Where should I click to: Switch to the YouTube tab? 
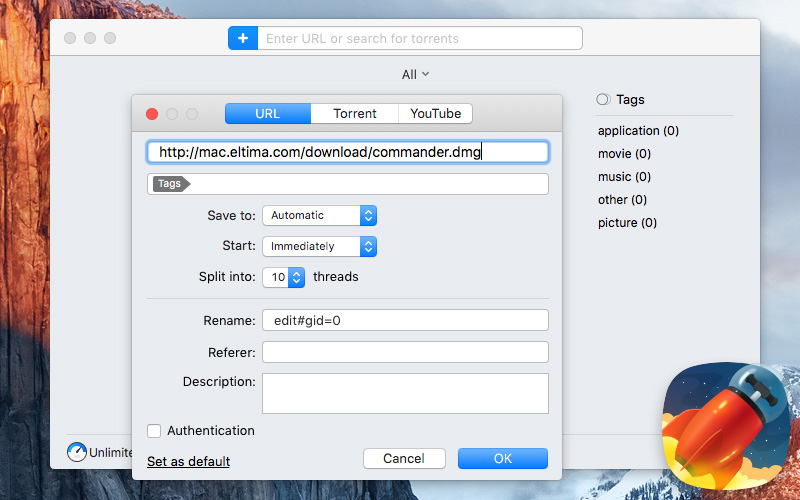pos(435,113)
